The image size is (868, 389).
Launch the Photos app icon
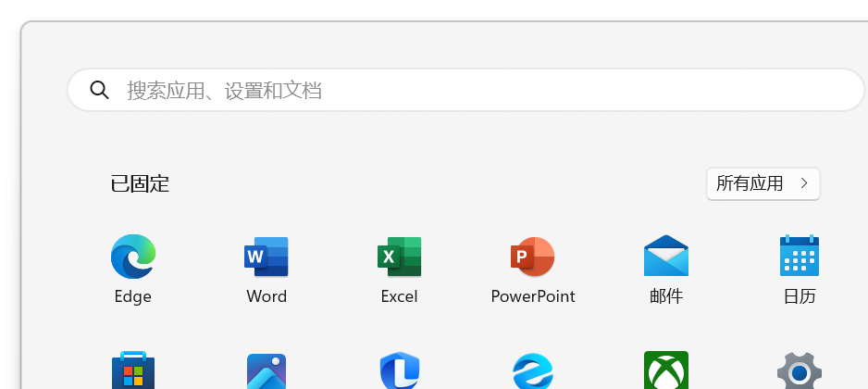(267, 371)
